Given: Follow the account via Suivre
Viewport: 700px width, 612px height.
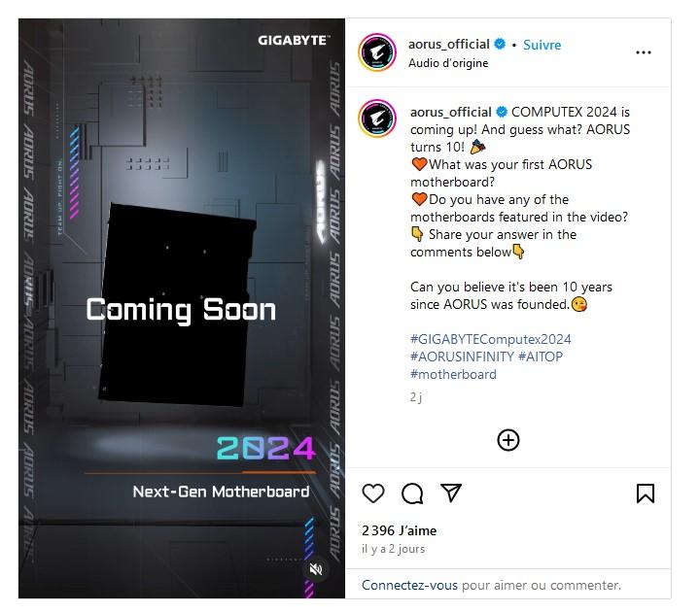Looking at the screenshot, I should (x=542, y=45).
